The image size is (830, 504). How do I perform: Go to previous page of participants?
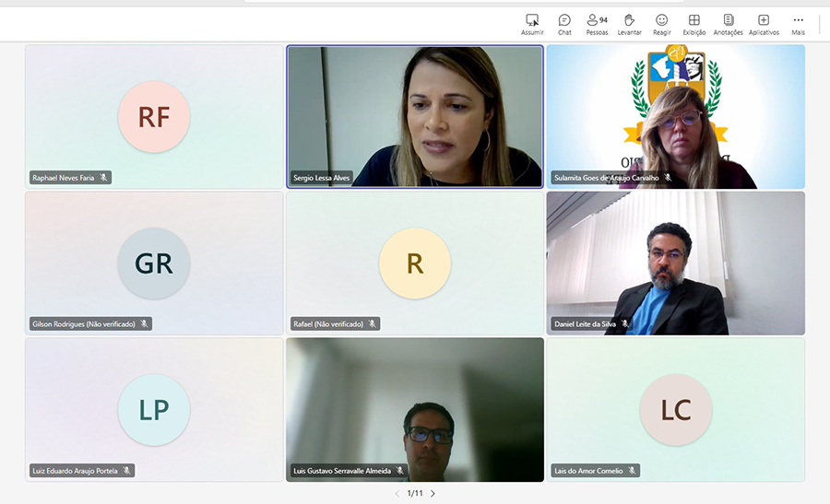point(397,494)
